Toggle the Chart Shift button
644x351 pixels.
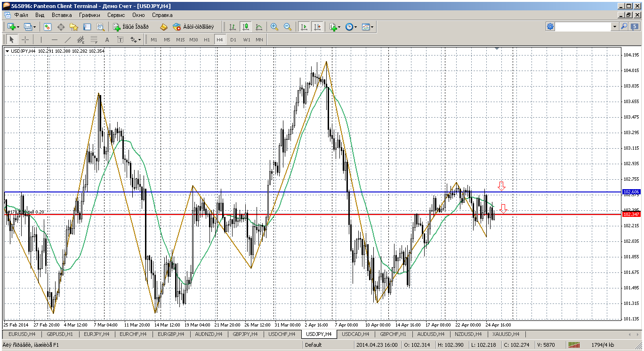317,27
